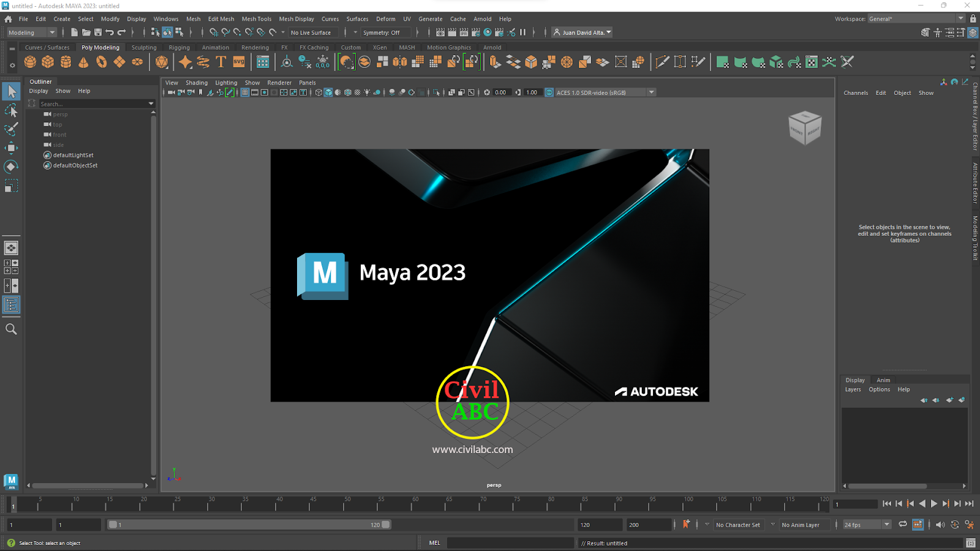The image size is (980, 551).
Task: Open the viewport Panels menu
Action: click(x=307, y=83)
